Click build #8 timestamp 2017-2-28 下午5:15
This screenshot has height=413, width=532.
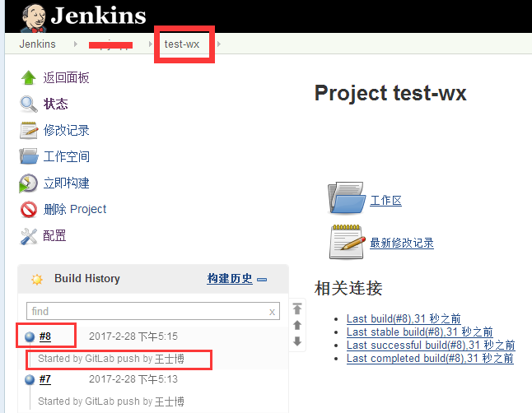pyautogui.click(x=133, y=336)
